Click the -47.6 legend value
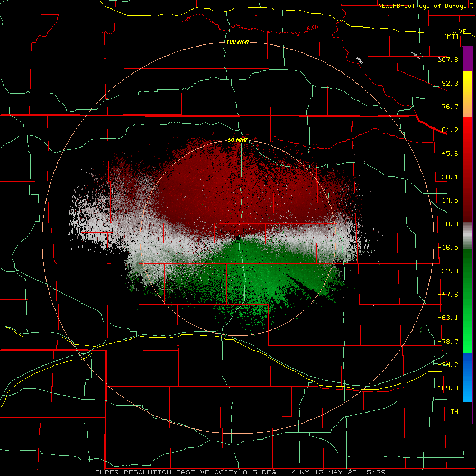Image resolution: width=476 pixels, height=476 pixels. point(448,295)
